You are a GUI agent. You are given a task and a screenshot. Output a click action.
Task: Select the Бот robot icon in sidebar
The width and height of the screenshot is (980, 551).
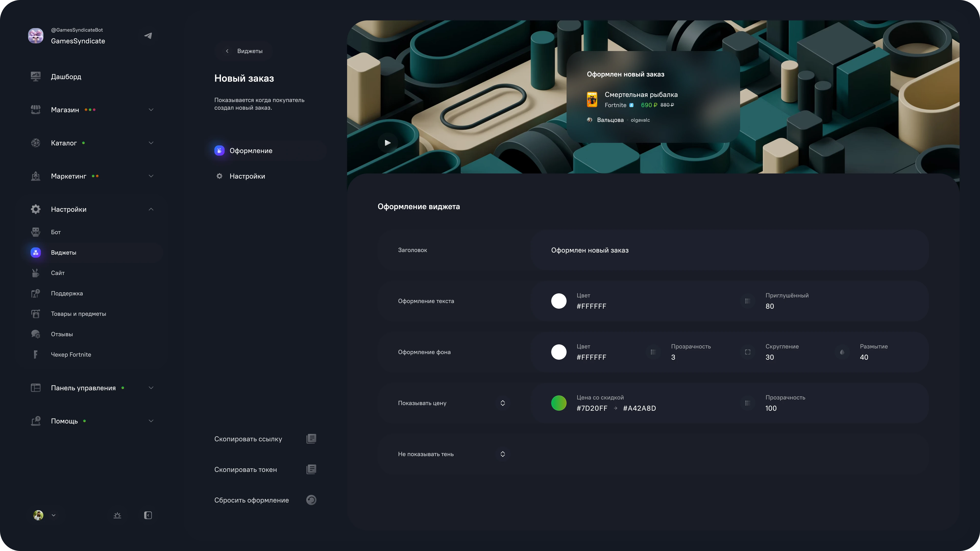[35, 232]
